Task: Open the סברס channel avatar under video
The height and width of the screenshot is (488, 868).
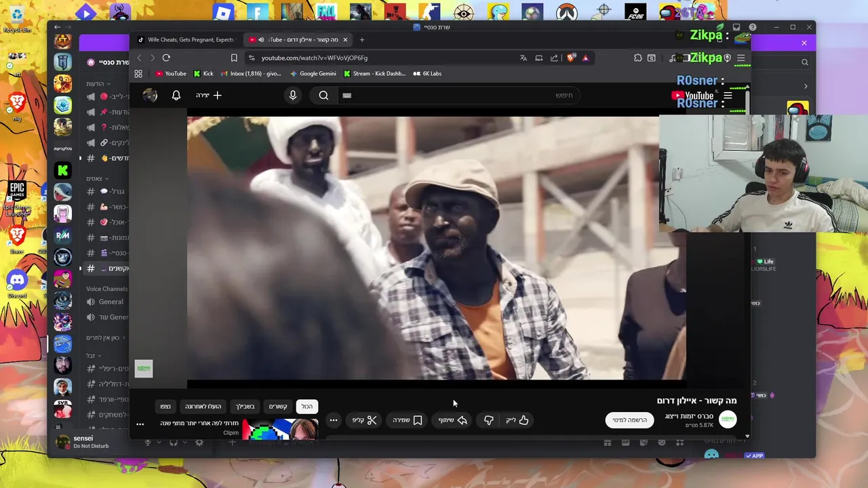Action: coord(728,420)
